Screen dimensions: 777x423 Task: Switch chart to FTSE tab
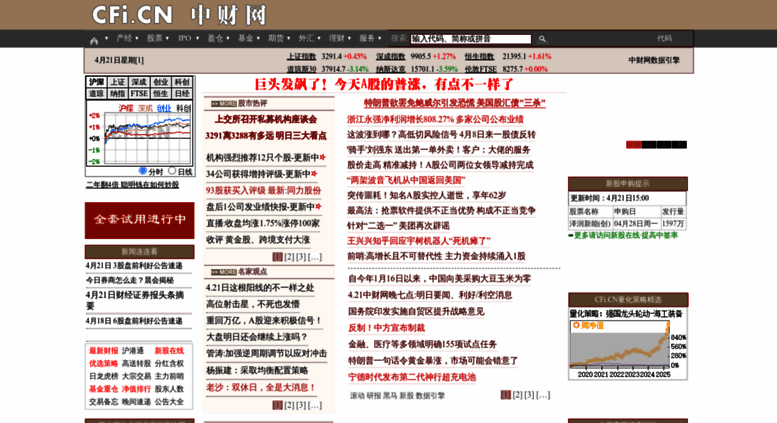click(139, 94)
